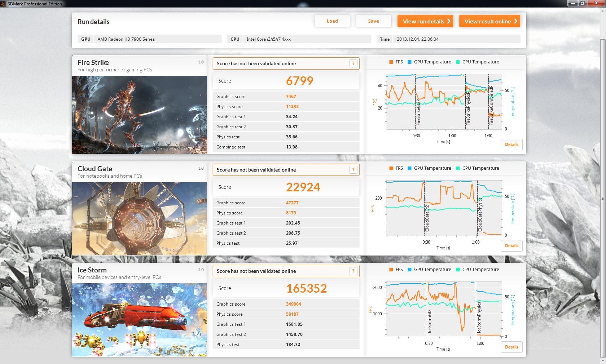Click Ice Storm graphics score 349004

pyautogui.click(x=293, y=304)
